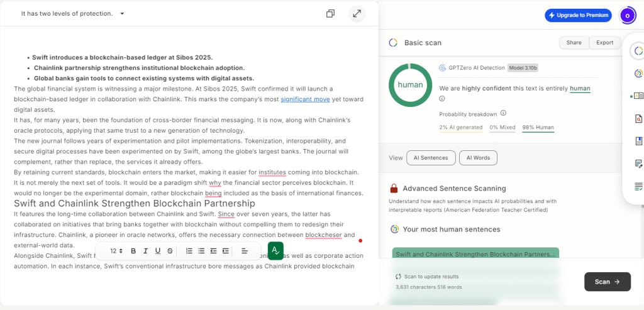Apply strikethrough formatting

170,251
